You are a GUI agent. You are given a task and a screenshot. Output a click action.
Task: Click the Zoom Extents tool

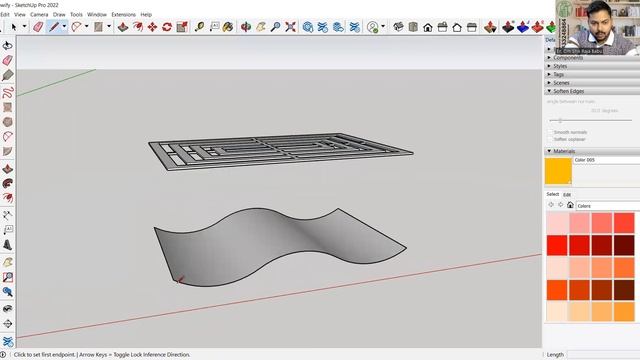tap(290, 27)
